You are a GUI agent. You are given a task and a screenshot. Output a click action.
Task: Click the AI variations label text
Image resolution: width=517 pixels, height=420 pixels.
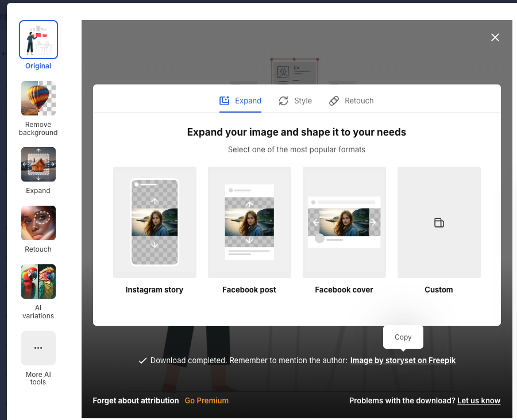point(38,312)
